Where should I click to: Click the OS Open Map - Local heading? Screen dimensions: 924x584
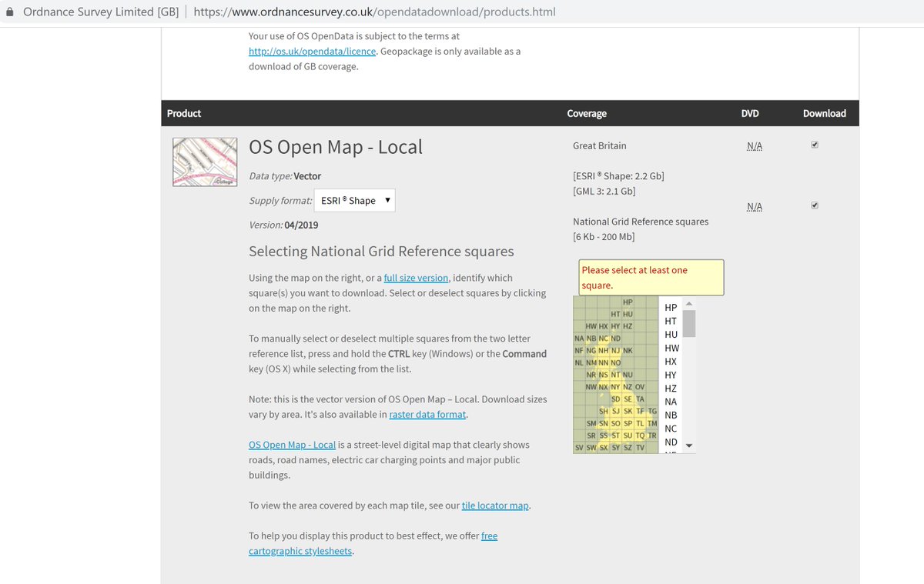pyautogui.click(x=336, y=147)
